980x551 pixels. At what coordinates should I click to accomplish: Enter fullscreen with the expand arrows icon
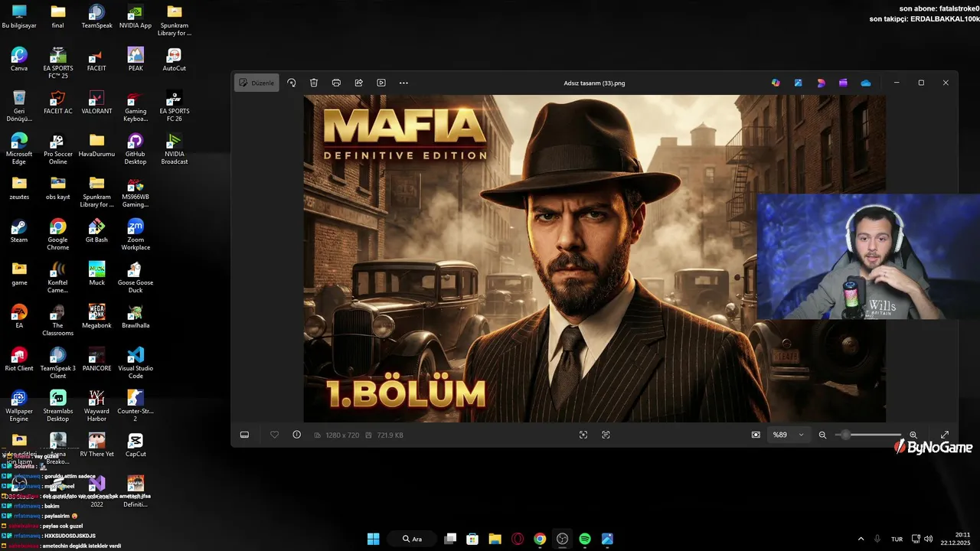click(945, 435)
